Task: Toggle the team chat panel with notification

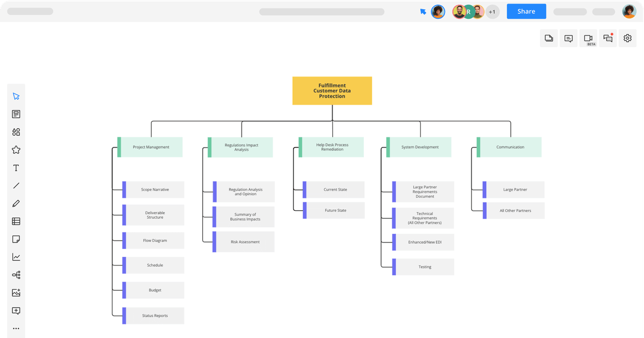Action: coord(608,38)
